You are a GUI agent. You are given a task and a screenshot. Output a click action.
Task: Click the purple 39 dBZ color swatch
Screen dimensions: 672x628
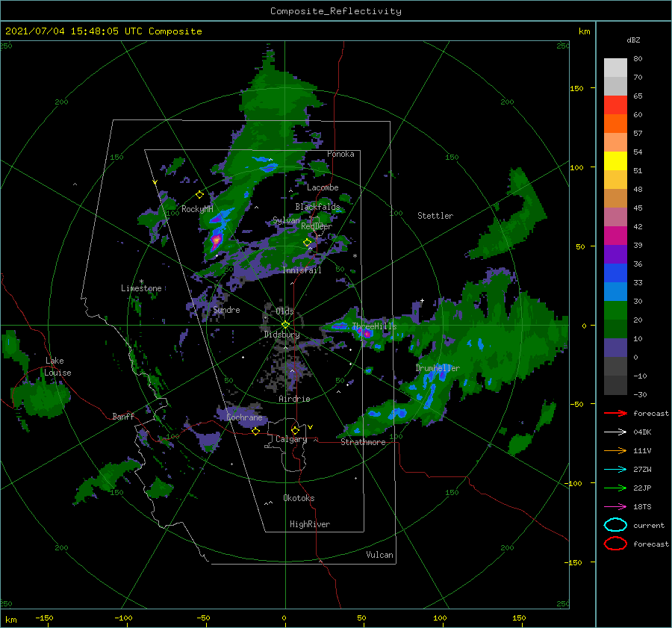click(x=615, y=254)
